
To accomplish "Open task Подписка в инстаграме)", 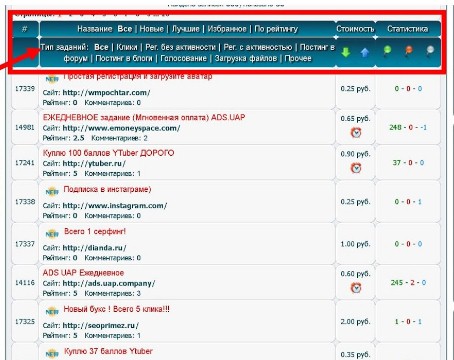I will click(x=107, y=189).
